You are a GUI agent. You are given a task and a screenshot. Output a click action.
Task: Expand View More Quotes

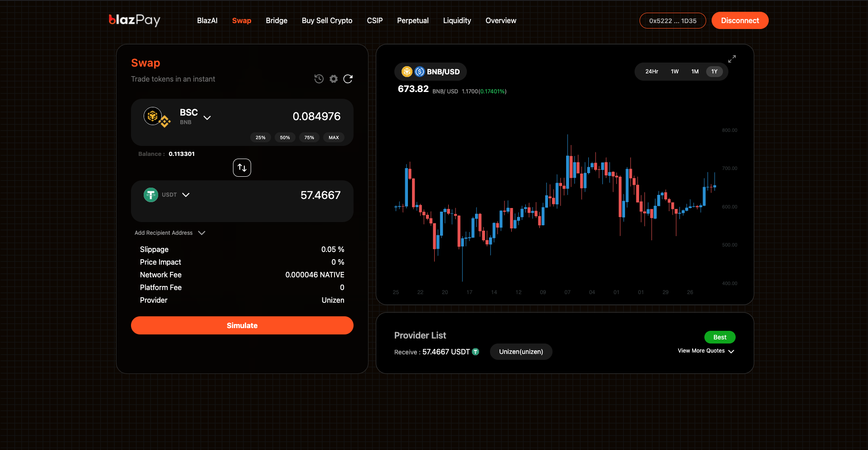(x=706, y=351)
